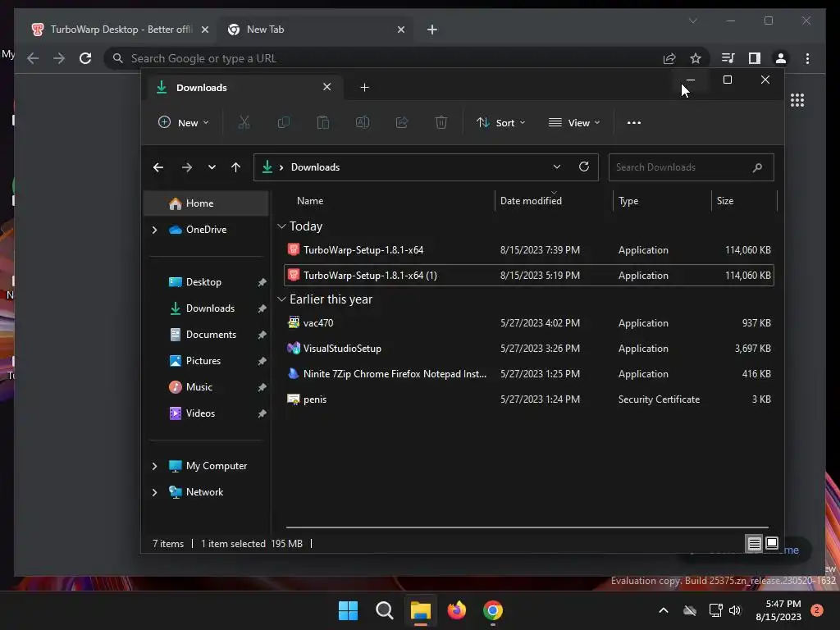Open the See more ellipsis menu in Explorer

[x=634, y=123]
